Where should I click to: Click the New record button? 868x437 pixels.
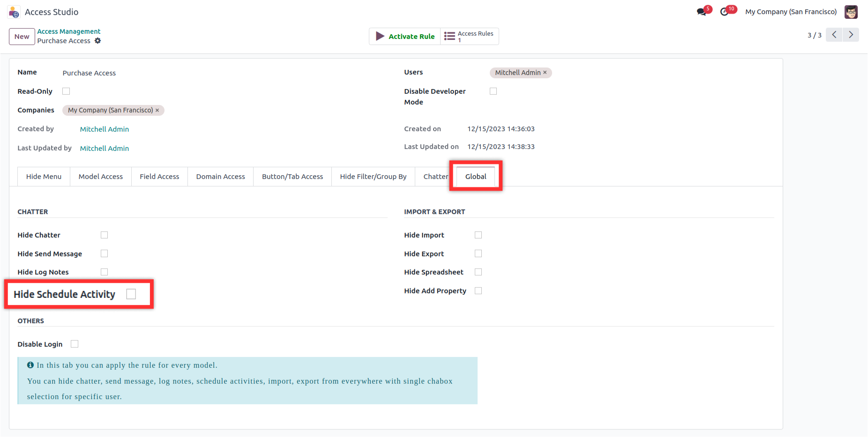pyautogui.click(x=22, y=37)
